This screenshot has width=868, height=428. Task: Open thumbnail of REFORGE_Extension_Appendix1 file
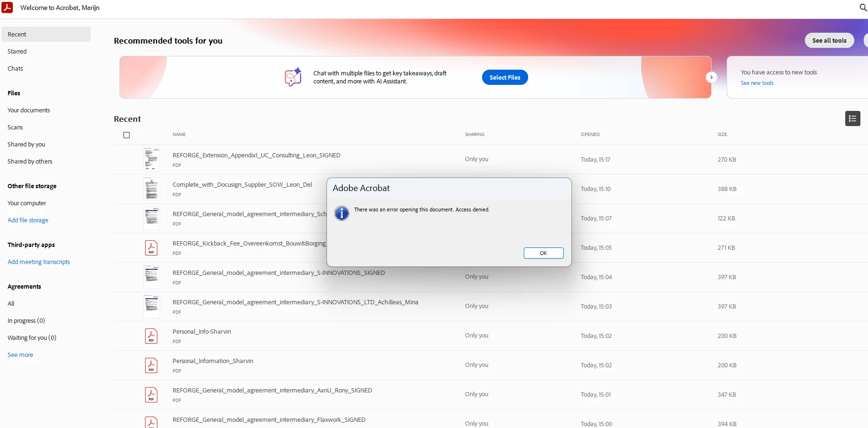click(152, 159)
